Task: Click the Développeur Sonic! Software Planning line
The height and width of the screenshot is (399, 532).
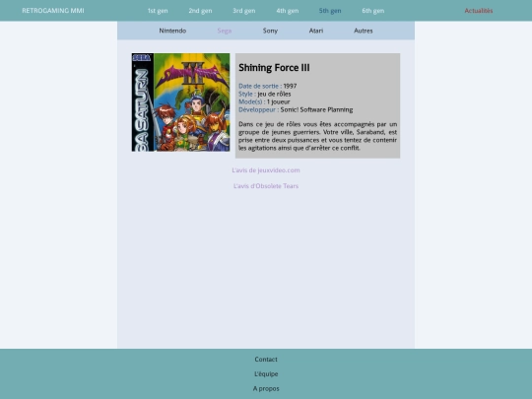Action: 296,109
